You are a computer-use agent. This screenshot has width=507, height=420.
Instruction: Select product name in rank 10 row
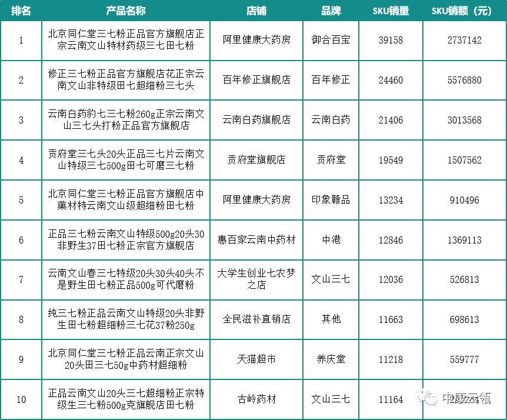[x=126, y=399]
